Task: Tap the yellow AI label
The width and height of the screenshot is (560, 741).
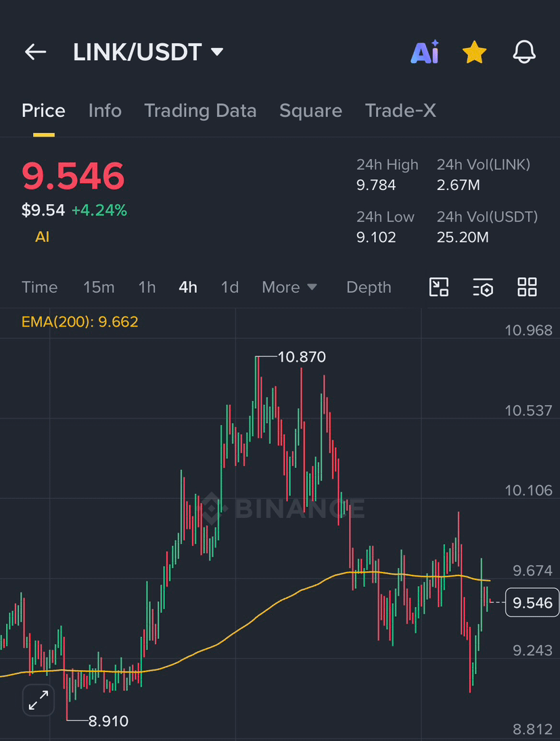Action: point(42,237)
